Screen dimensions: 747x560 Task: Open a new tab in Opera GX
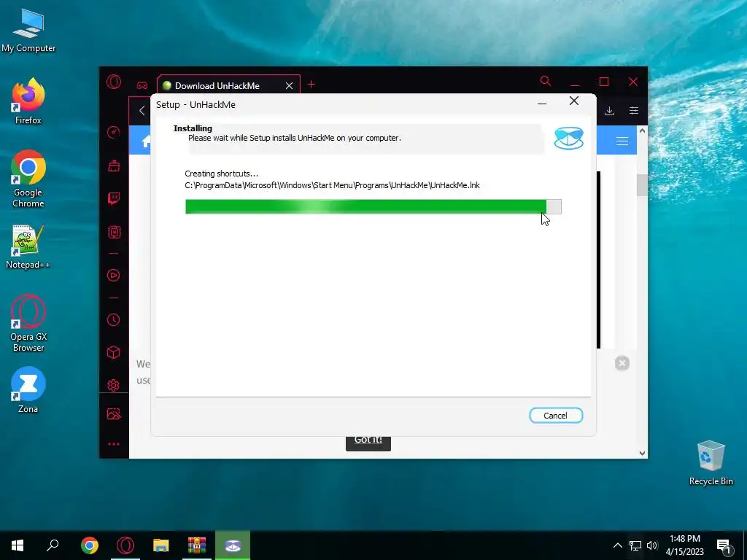point(311,85)
